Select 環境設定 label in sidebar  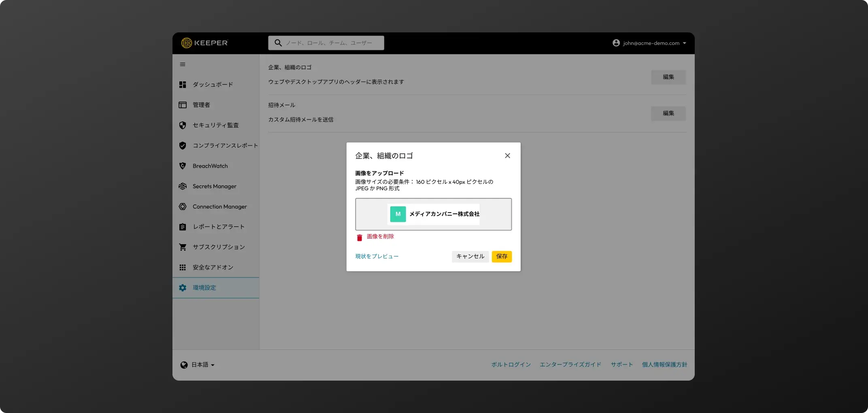point(204,287)
